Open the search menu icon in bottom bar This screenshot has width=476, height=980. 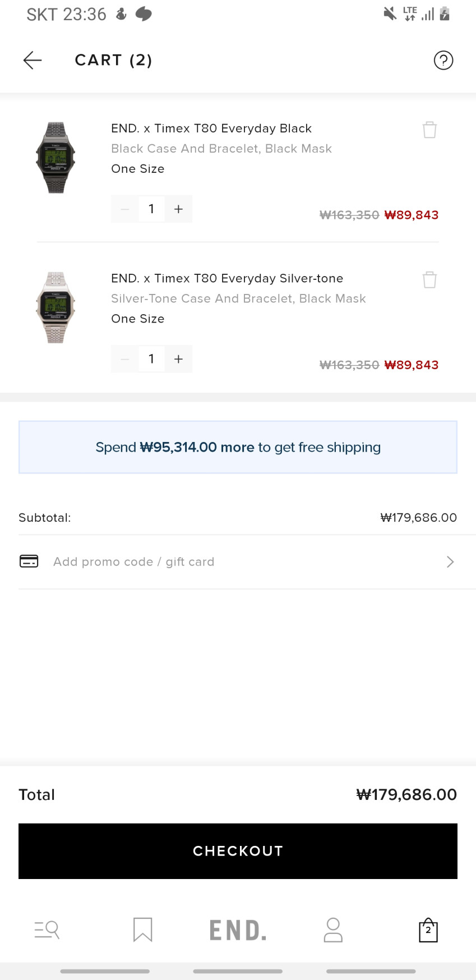(47, 930)
